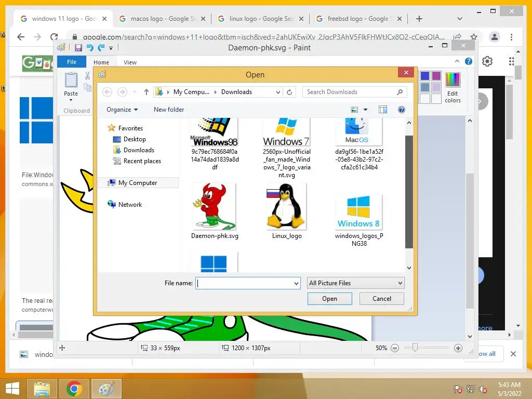This screenshot has height=399, width=532.
Task: Switch to freebsd logo Chrome tab
Action: (359, 19)
